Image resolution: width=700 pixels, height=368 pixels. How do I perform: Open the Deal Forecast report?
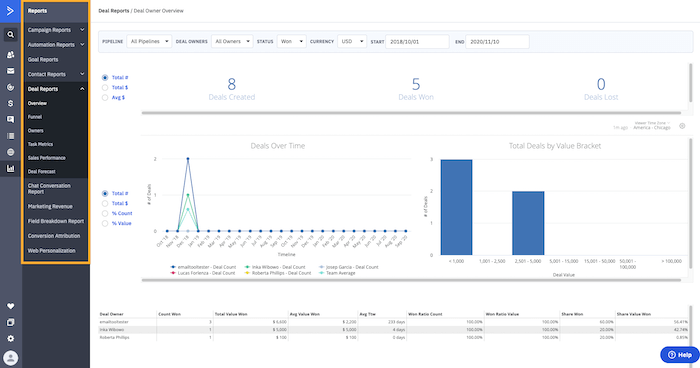[42, 171]
